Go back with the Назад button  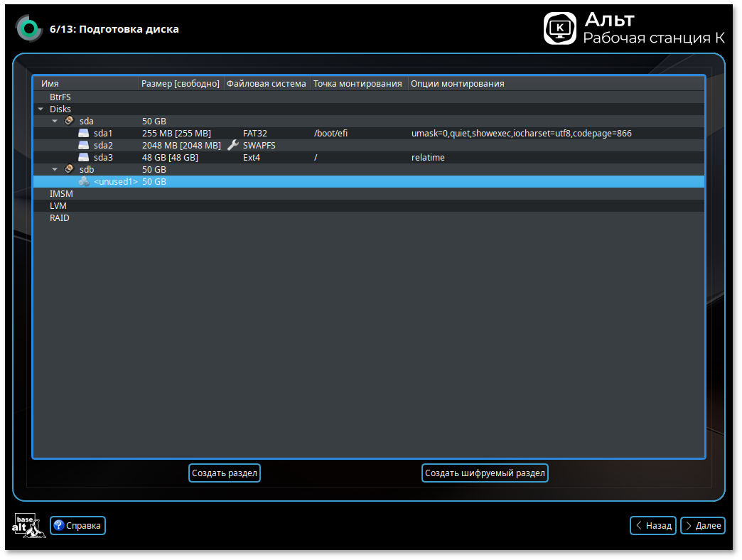coord(652,525)
